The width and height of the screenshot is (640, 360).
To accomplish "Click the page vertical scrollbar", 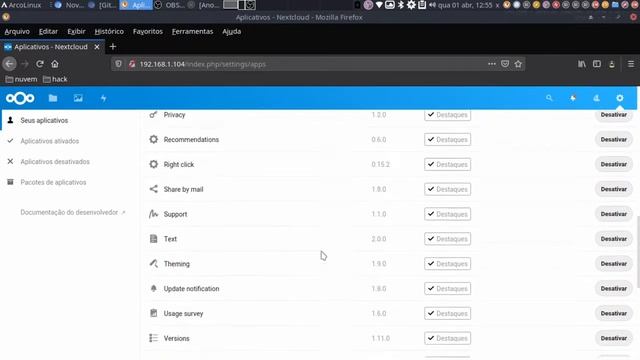I will click(638, 252).
